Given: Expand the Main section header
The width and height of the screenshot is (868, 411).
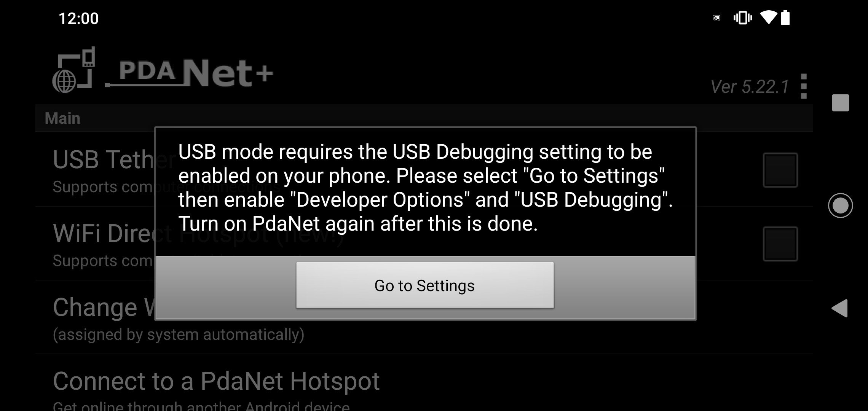Looking at the screenshot, I should pyautogui.click(x=62, y=118).
